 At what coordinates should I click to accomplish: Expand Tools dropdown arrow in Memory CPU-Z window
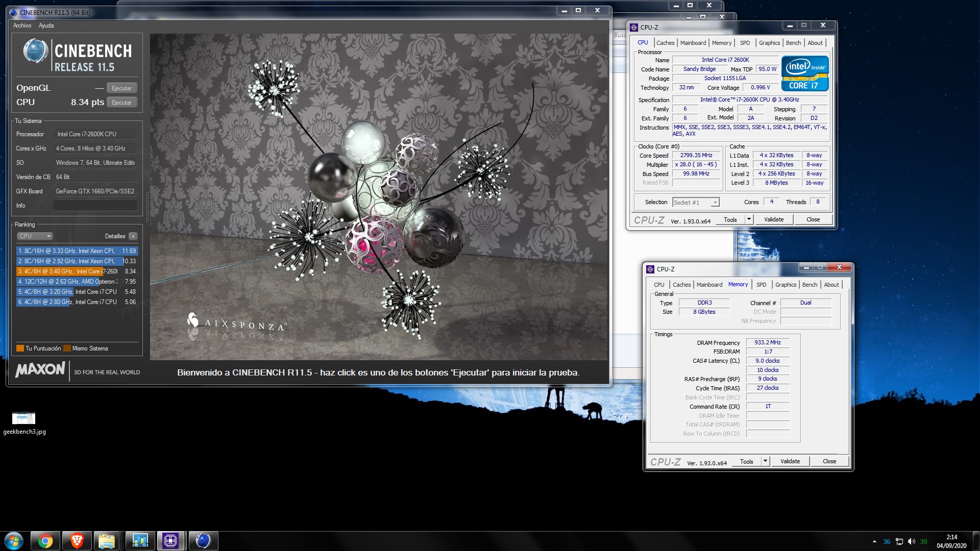765,462
